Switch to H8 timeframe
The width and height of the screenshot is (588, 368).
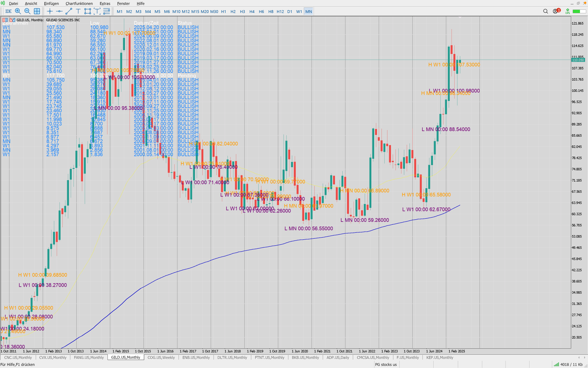pos(271,12)
